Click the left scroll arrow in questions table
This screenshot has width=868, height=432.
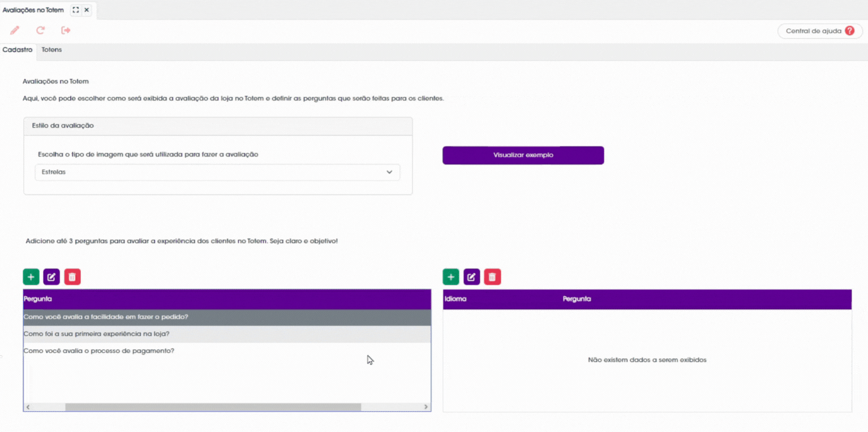coord(28,407)
